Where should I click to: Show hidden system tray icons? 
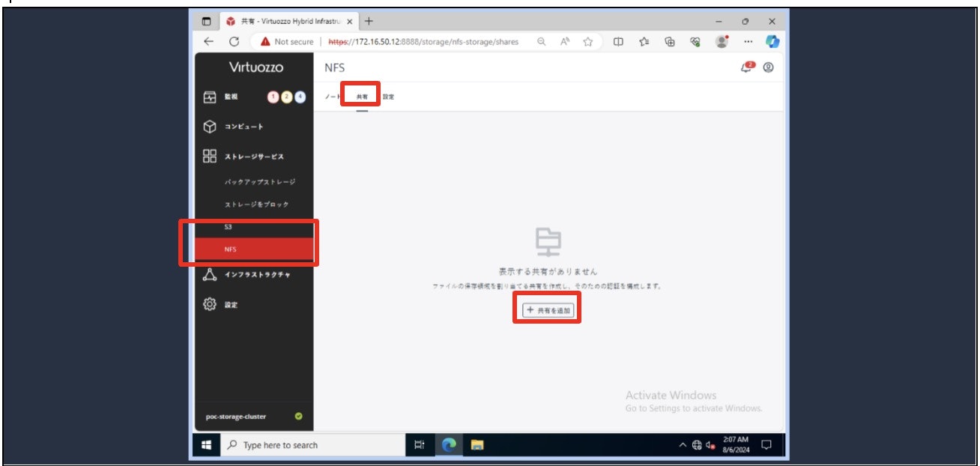pyautogui.click(x=683, y=445)
